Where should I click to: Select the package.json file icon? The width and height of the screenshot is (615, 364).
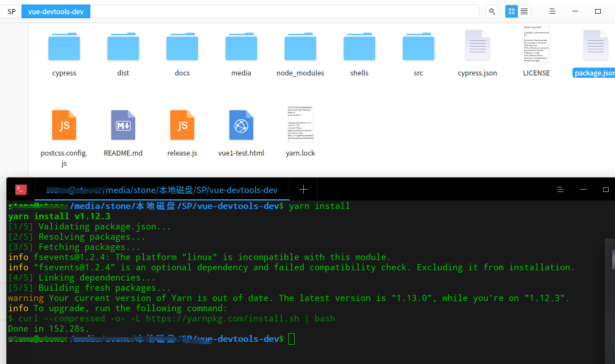click(x=595, y=45)
